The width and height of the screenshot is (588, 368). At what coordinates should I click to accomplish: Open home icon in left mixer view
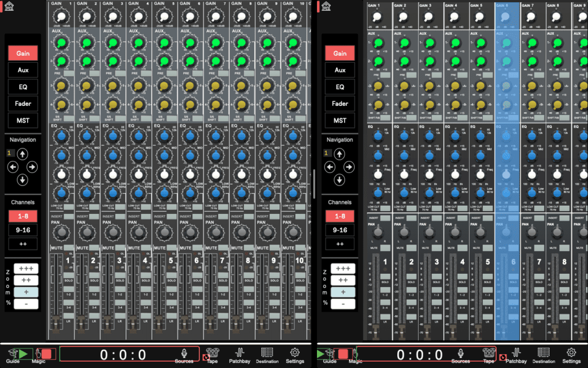point(9,6)
